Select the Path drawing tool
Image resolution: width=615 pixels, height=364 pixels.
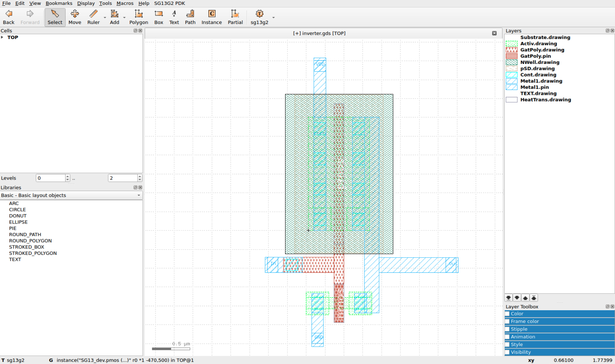pyautogui.click(x=190, y=18)
